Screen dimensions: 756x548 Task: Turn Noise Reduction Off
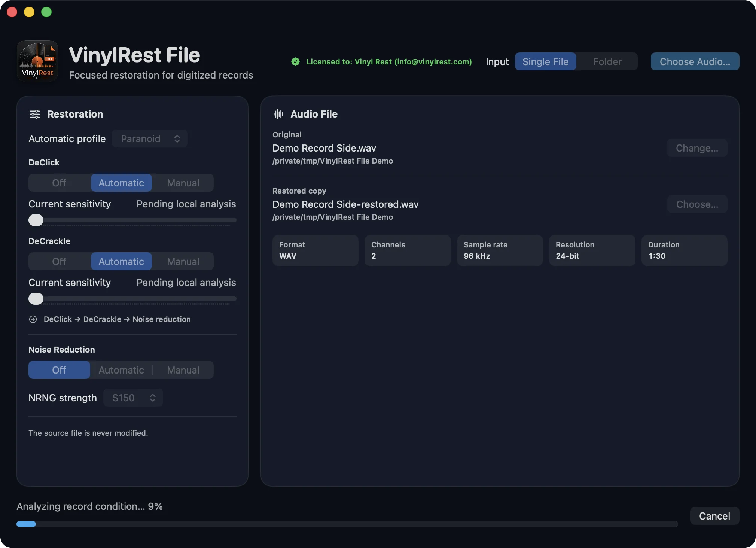click(x=59, y=370)
